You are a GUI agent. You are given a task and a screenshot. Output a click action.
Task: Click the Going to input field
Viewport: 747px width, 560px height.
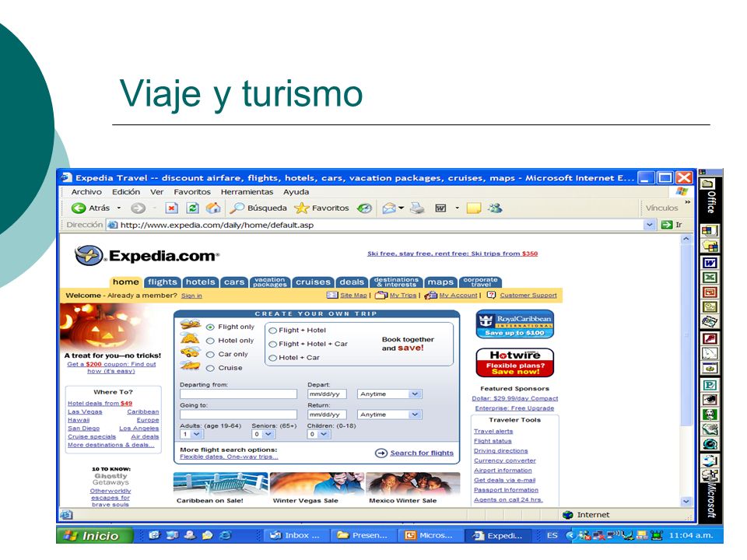[238, 415]
